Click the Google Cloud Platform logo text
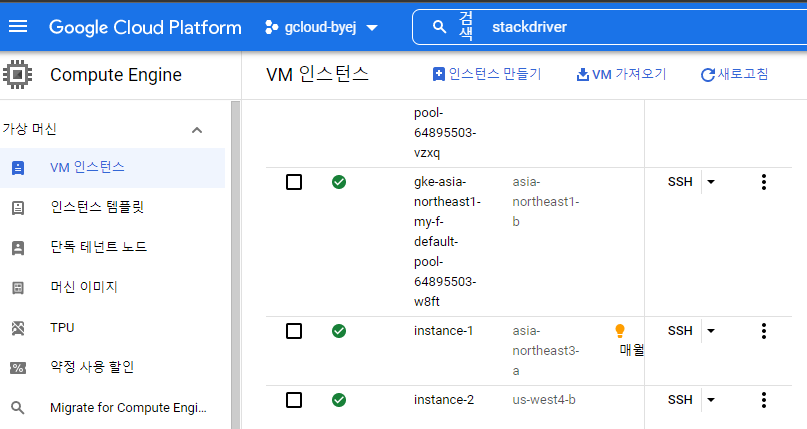Screen dimensions: 807x429 point(145,27)
